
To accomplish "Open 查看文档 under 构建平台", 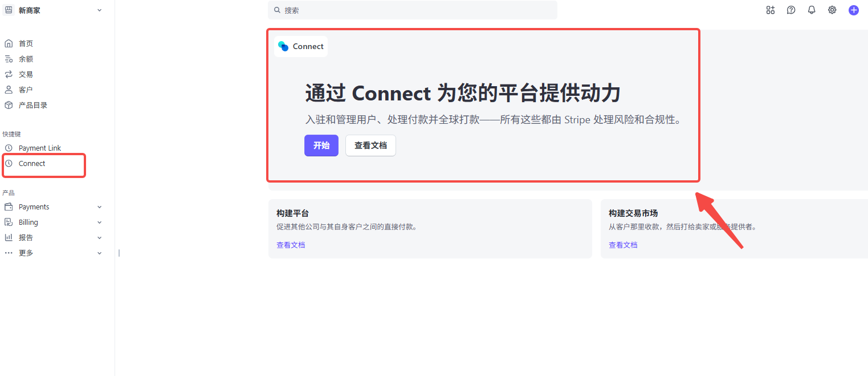I will (291, 244).
